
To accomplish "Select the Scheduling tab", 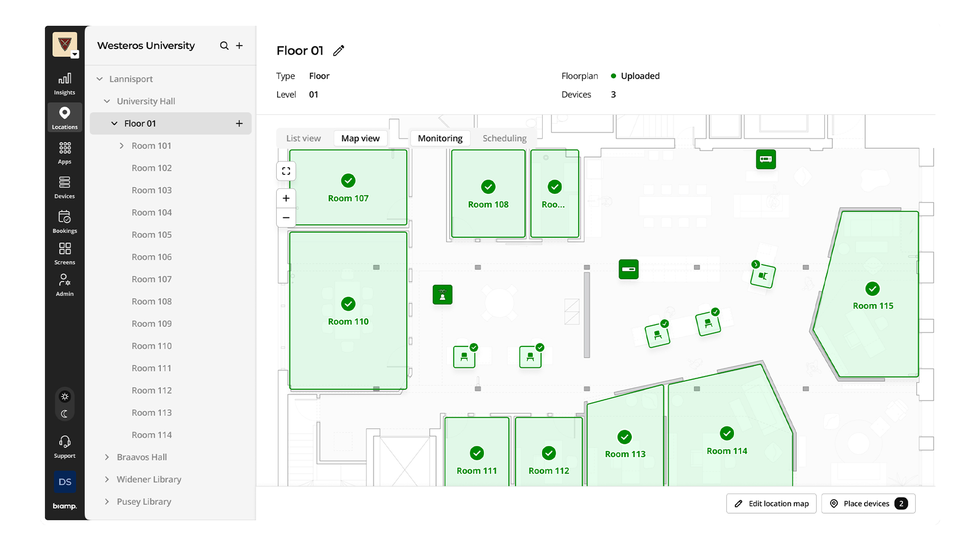I will [504, 138].
